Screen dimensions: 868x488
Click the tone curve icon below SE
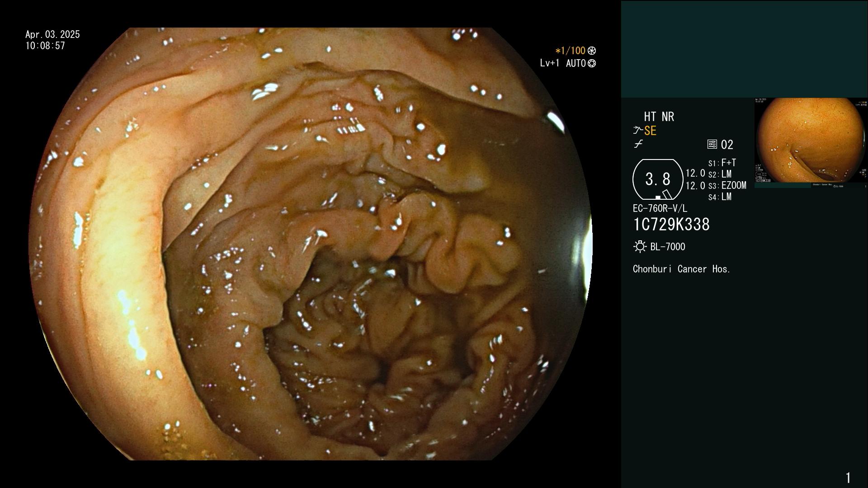pyautogui.click(x=638, y=144)
